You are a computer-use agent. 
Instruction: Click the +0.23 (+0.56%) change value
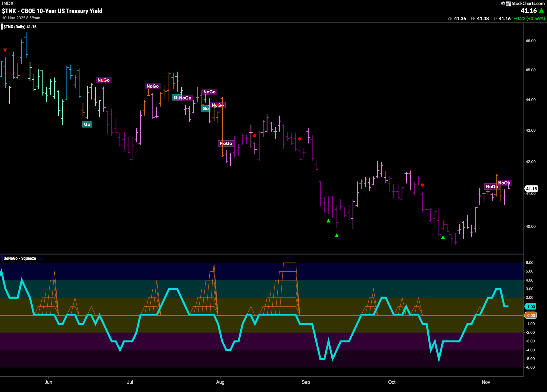[x=529, y=19]
